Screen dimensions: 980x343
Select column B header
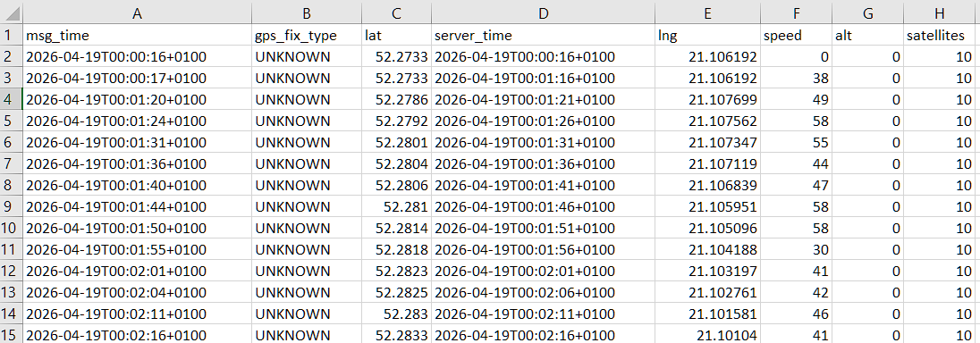[x=306, y=13]
